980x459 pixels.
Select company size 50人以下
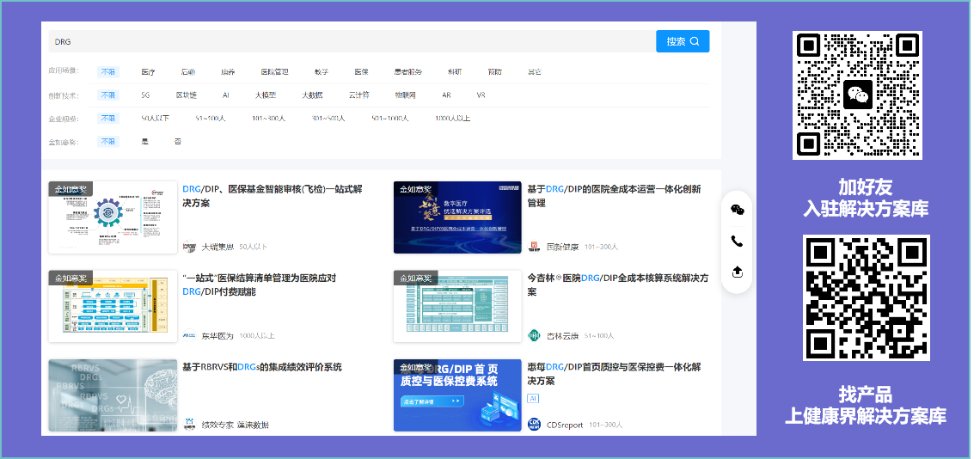coord(155,119)
